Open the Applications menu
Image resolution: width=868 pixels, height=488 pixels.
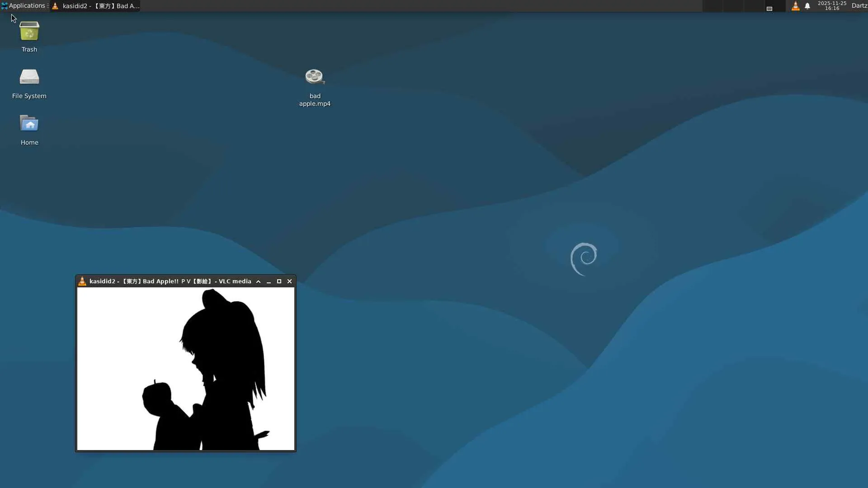24,6
